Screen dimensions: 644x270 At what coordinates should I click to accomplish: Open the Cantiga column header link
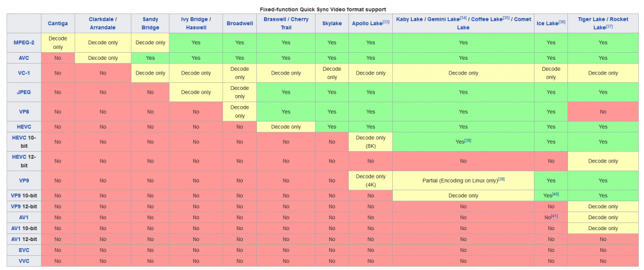(57, 23)
